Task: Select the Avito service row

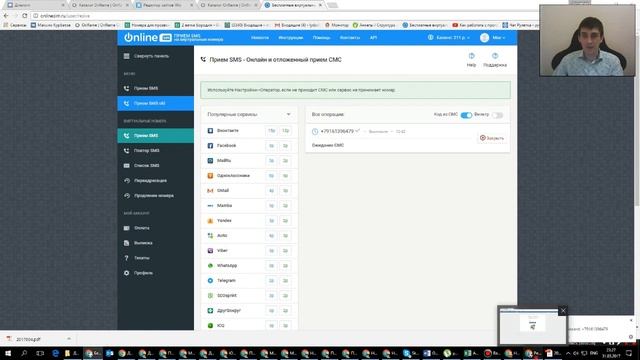Action: pyautogui.click(x=249, y=236)
